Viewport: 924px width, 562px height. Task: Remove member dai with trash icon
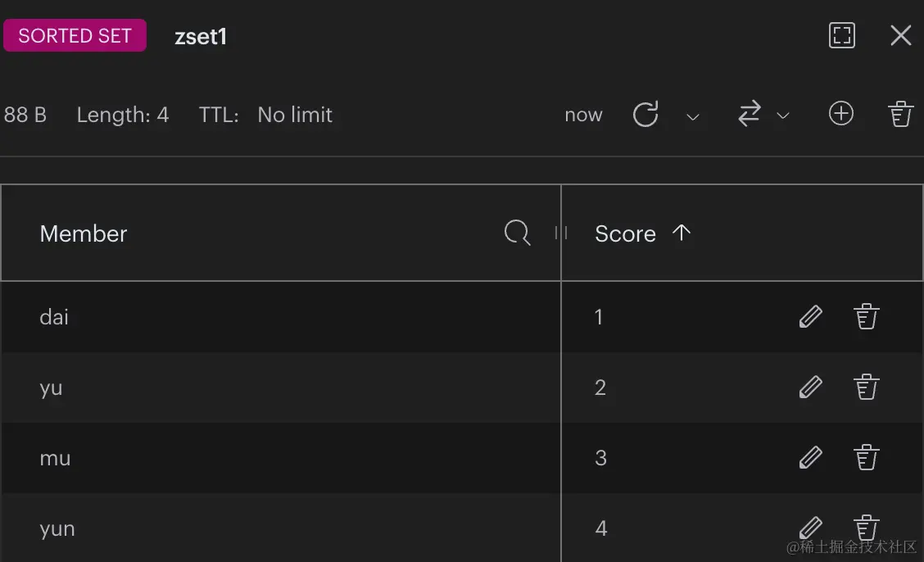point(867,316)
